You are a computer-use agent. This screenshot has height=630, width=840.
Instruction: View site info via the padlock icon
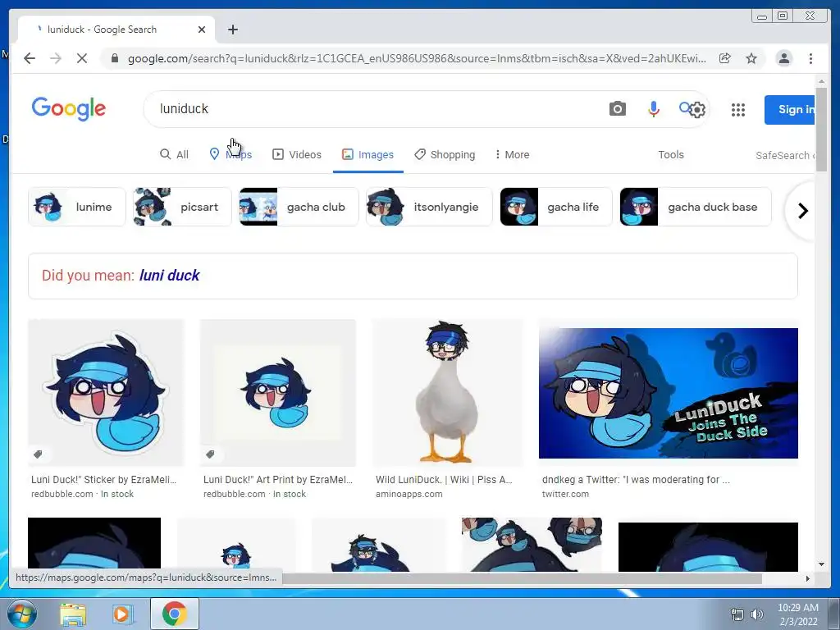[x=114, y=58]
